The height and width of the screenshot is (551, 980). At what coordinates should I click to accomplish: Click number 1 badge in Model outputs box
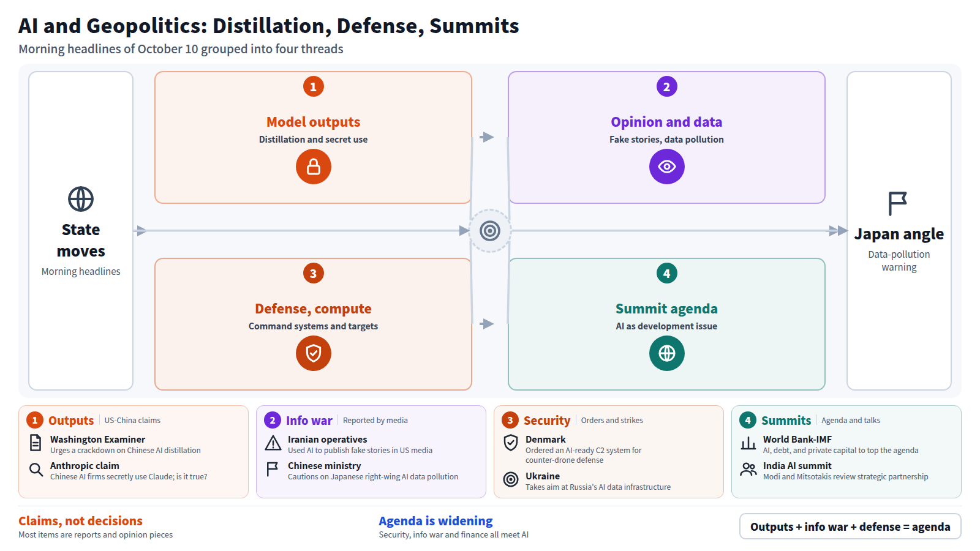[314, 86]
